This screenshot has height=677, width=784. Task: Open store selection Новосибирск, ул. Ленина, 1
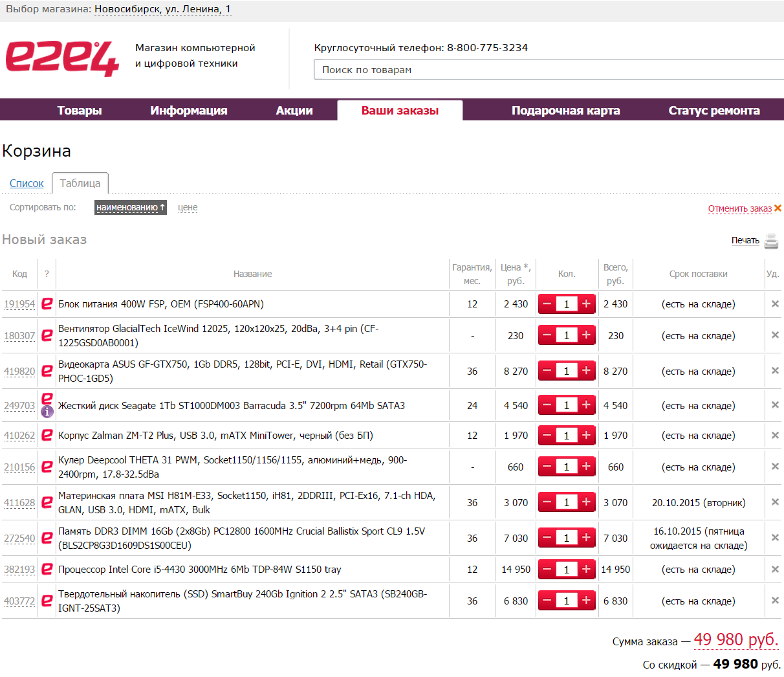[x=162, y=10]
